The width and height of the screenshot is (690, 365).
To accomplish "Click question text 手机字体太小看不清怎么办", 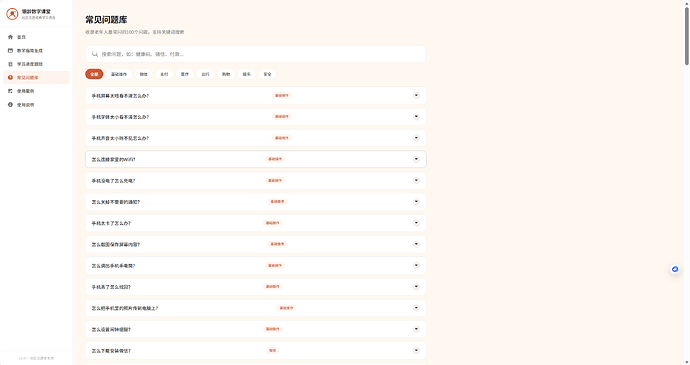I will 120,117.
